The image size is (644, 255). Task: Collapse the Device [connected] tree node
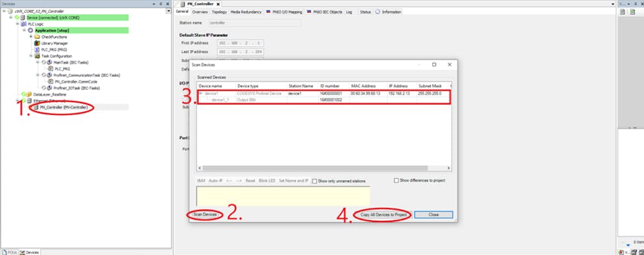pos(11,17)
